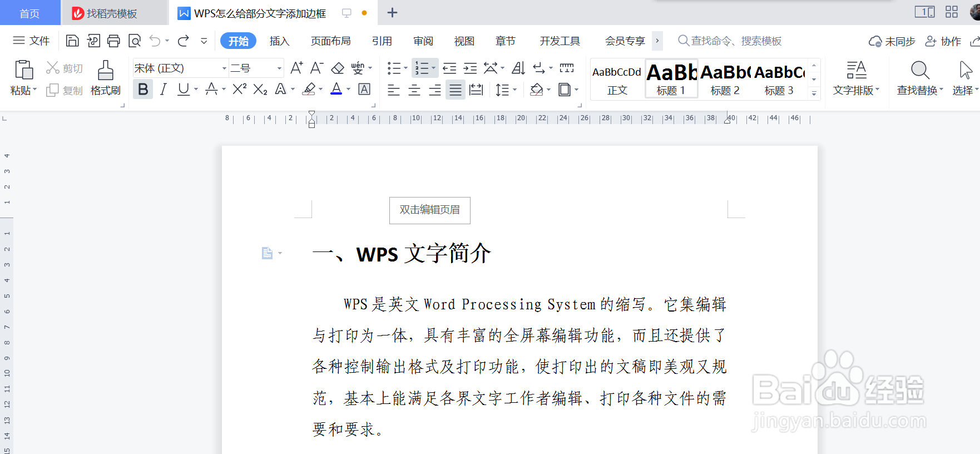Image resolution: width=980 pixels, height=454 pixels.
Task: Expand the Paste options arrow
Action: [x=35, y=90]
